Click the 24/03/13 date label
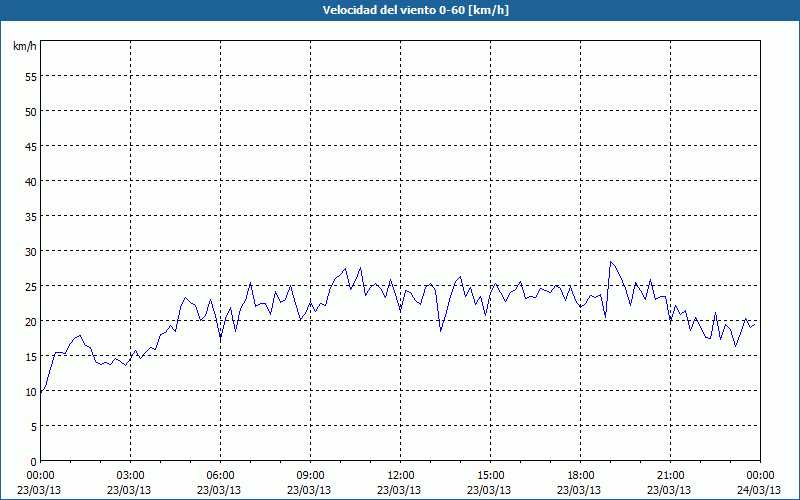 [759, 490]
